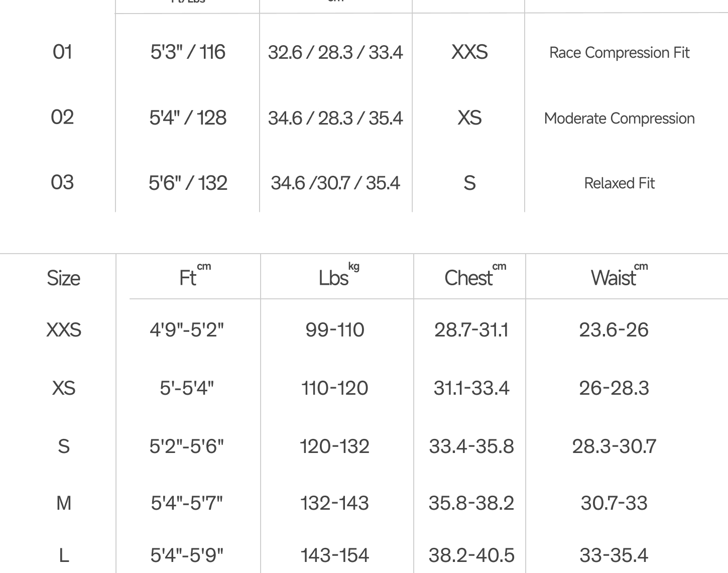Click the 5'4" / 128 model measurement
Image resolution: width=728 pixels, height=573 pixels.
coord(188,118)
